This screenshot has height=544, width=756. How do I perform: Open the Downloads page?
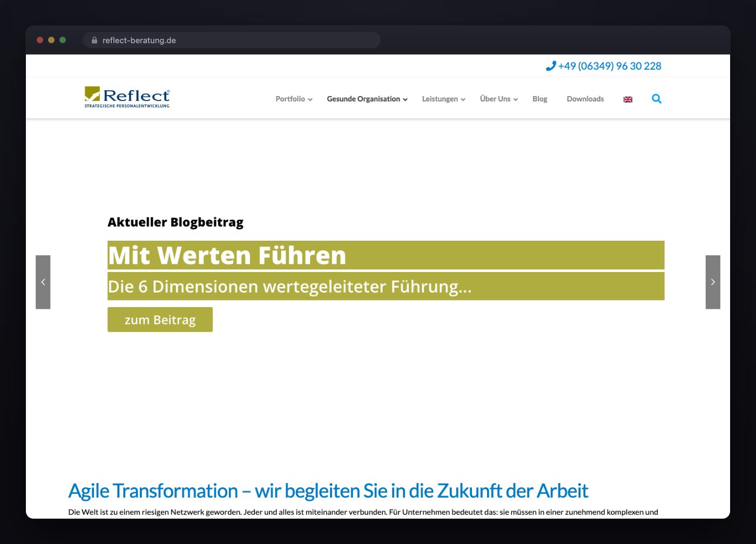point(585,99)
